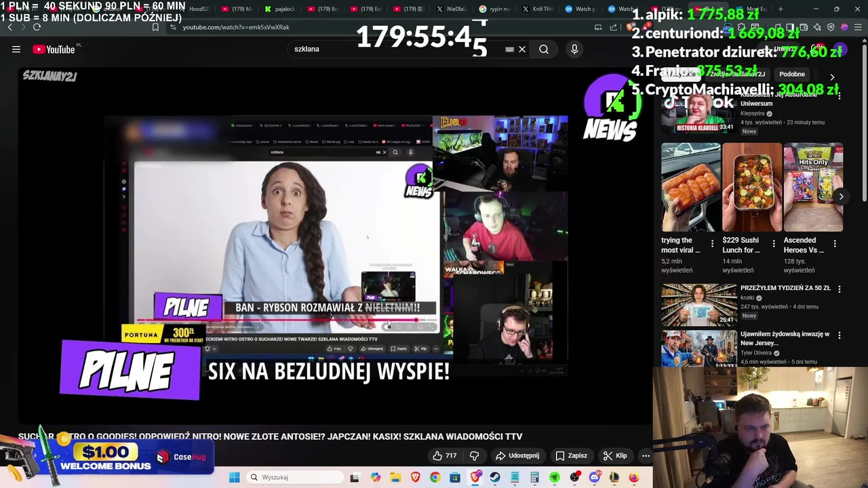
Task: Open Windows Start menu
Action: point(234,477)
